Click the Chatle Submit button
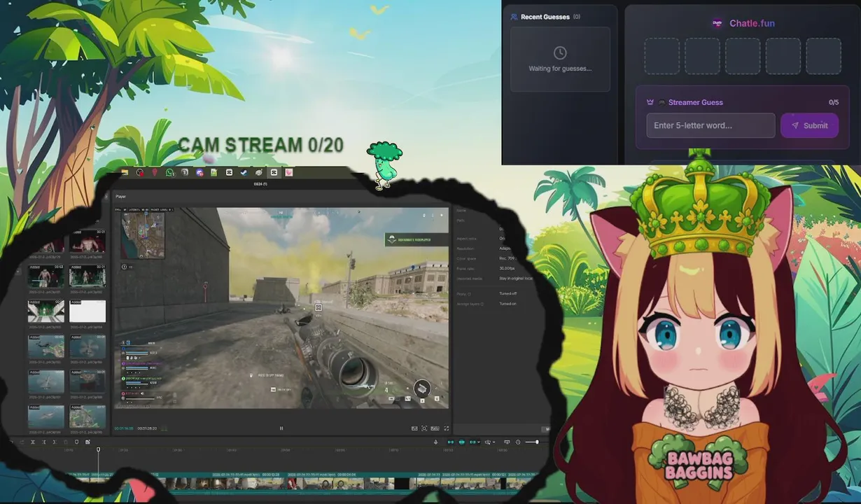The image size is (861, 504). pos(809,125)
